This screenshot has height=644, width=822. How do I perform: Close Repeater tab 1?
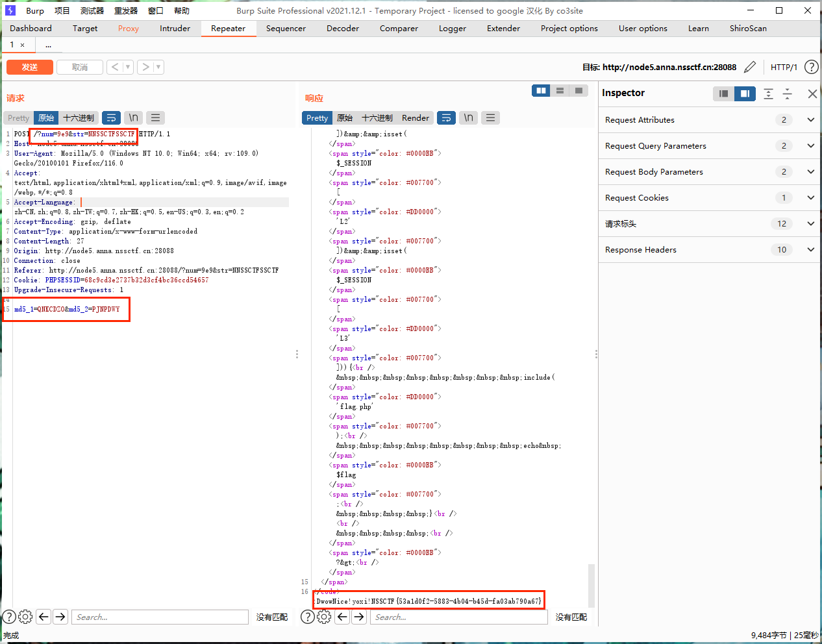[22, 45]
